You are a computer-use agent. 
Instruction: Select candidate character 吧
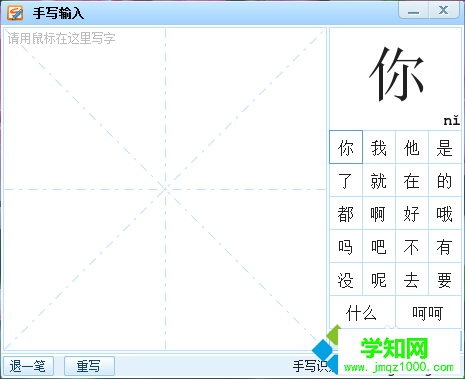pyautogui.click(x=379, y=246)
